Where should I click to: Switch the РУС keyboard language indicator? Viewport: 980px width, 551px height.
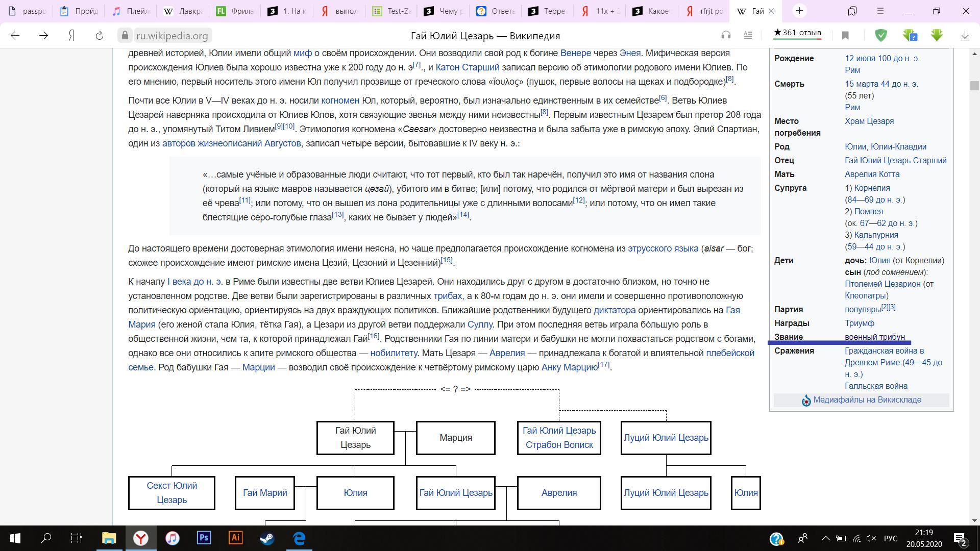[890, 538]
